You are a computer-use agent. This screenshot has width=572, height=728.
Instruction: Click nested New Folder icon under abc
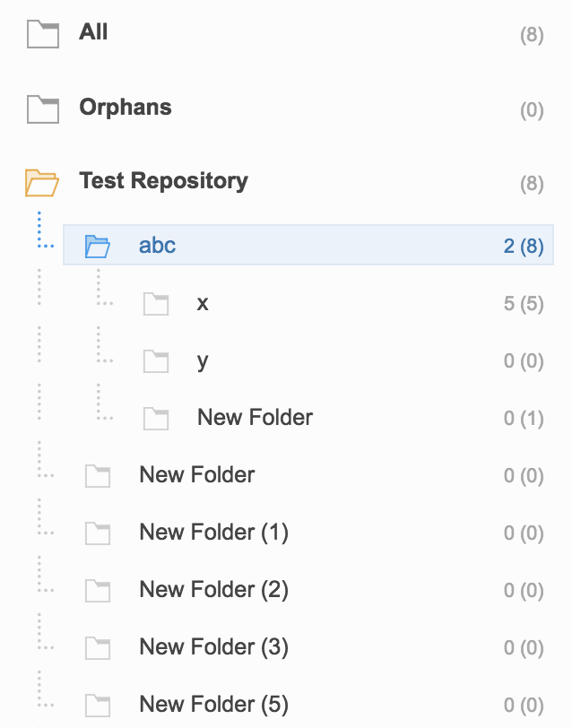tap(156, 419)
